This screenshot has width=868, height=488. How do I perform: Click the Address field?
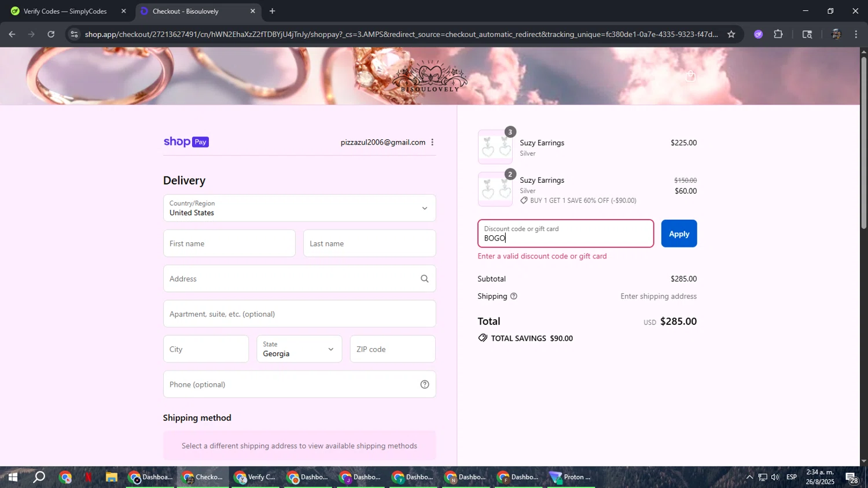[299, 279]
